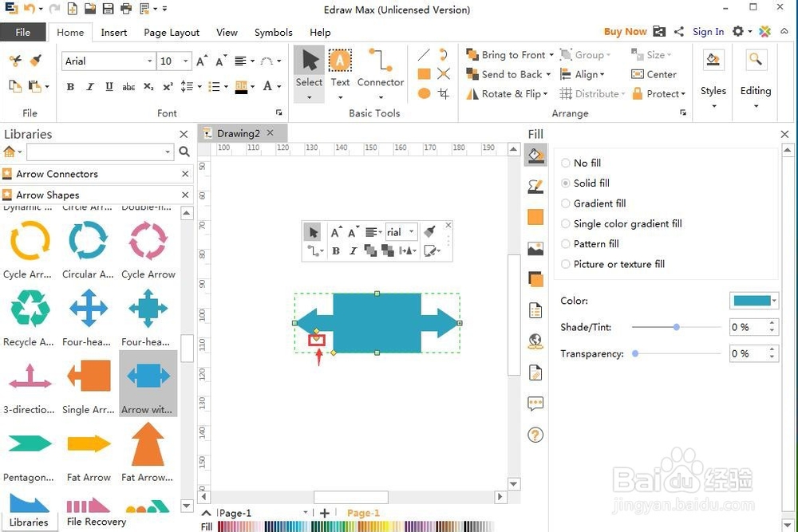Click the Center button in Arrange

coord(654,74)
